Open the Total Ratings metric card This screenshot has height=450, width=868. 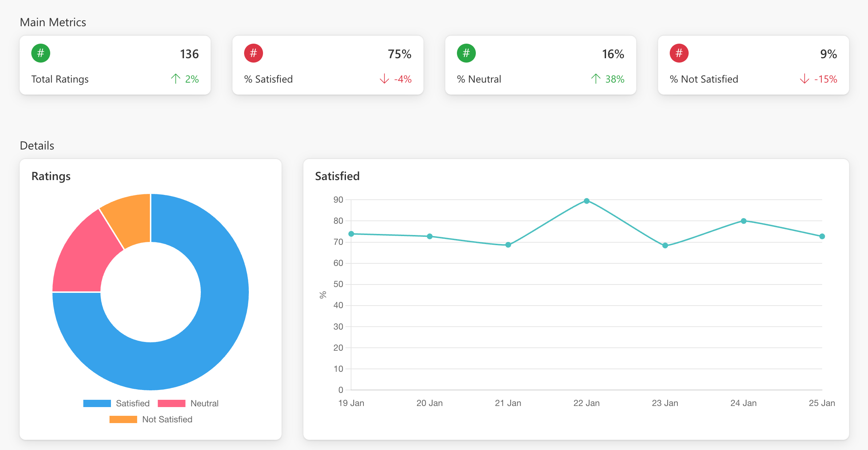(115, 65)
